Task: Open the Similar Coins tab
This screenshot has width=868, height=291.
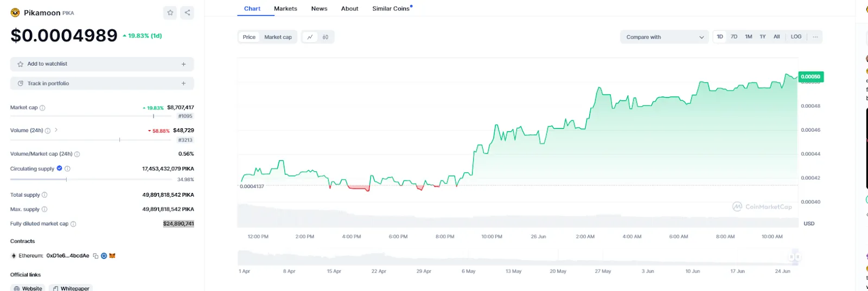Action: (391, 9)
